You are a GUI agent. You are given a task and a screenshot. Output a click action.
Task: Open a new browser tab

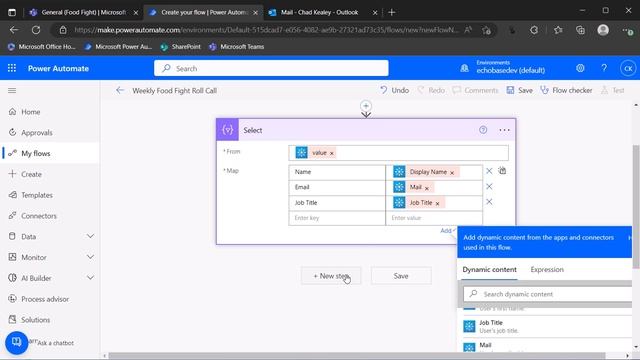[391, 12]
